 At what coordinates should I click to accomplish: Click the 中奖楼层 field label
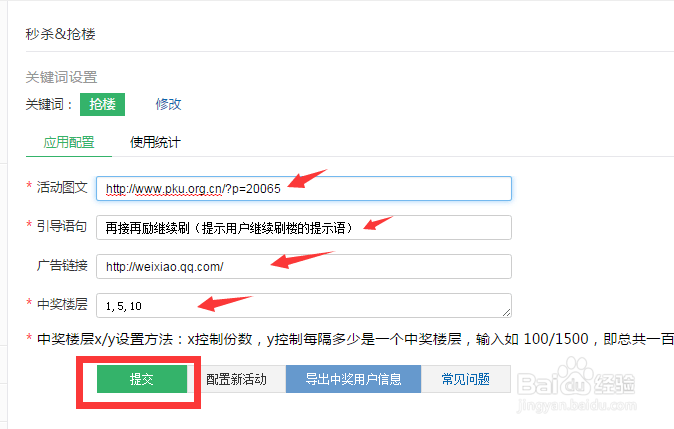click(62, 304)
